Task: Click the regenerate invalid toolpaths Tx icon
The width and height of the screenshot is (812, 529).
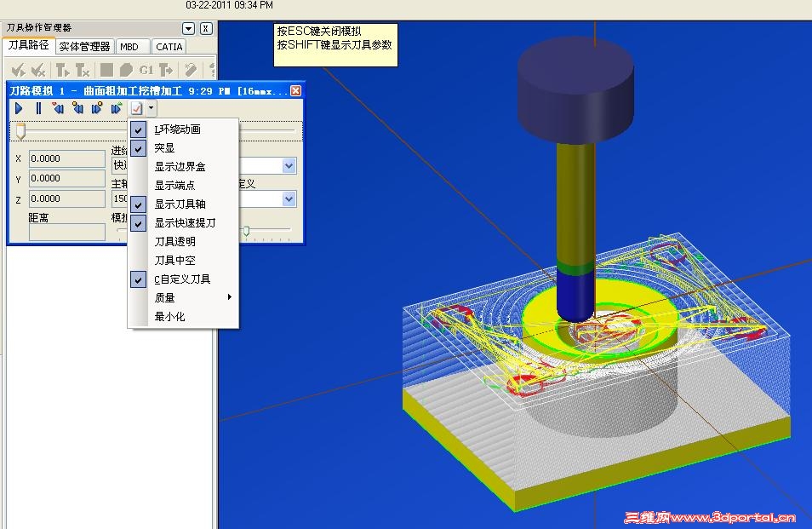Action: (83, 70)
